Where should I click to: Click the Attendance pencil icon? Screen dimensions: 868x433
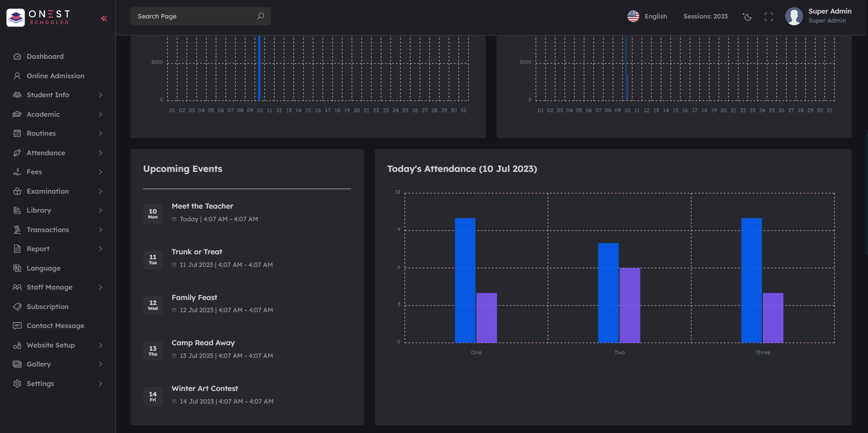click(x=17, y=153)
